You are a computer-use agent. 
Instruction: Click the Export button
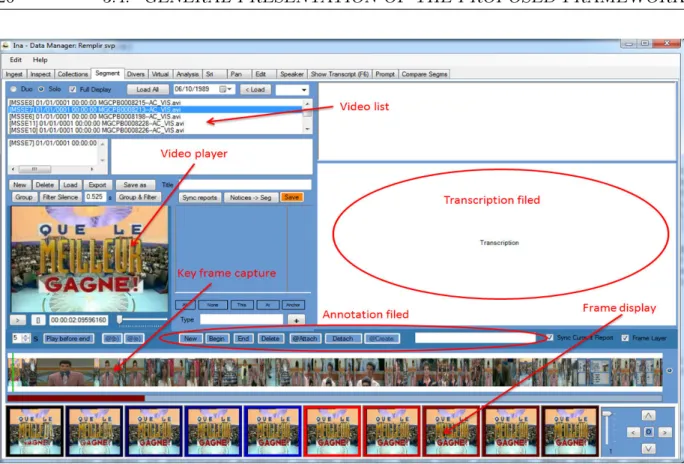point(97,185)
